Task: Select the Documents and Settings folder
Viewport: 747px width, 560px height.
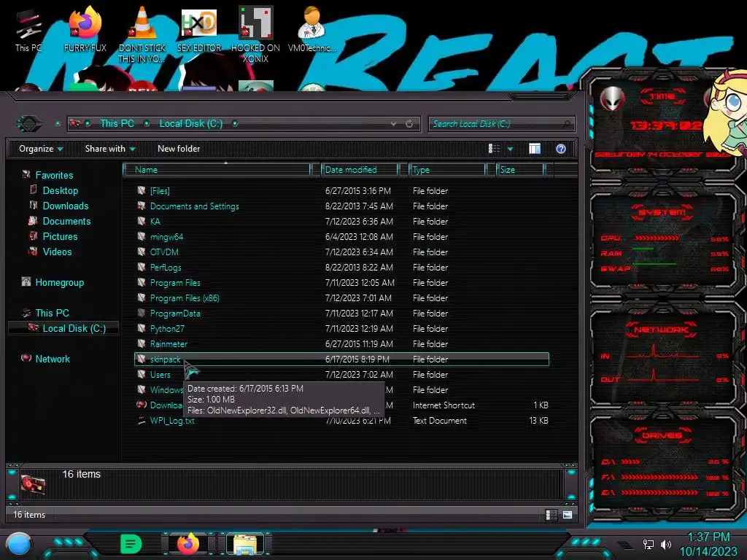Action: coord(341,206)
